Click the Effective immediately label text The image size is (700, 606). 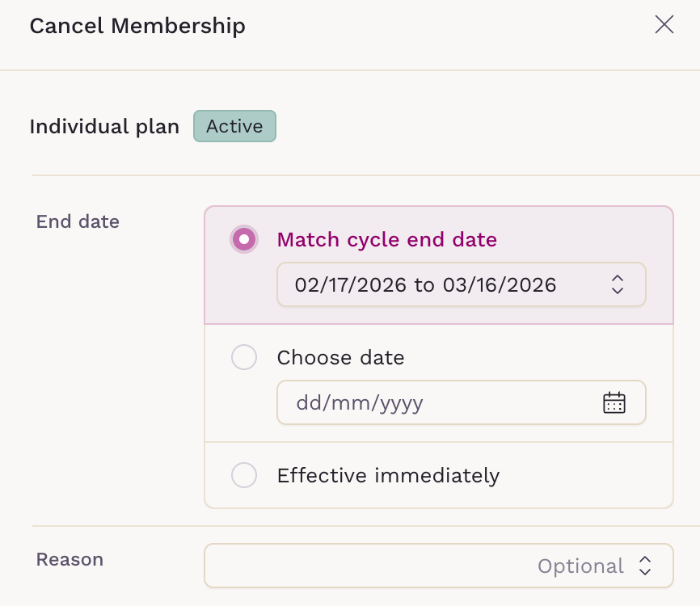pos(388,475)
